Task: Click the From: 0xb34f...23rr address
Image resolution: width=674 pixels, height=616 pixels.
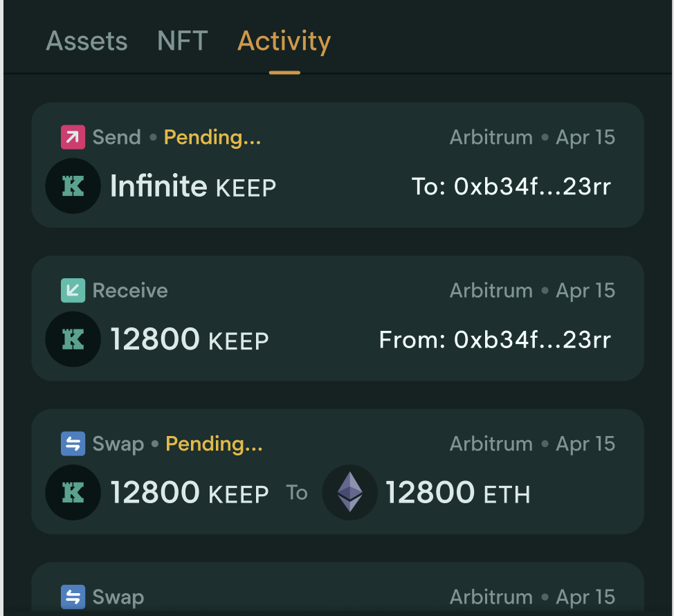Action: [495, 339]
